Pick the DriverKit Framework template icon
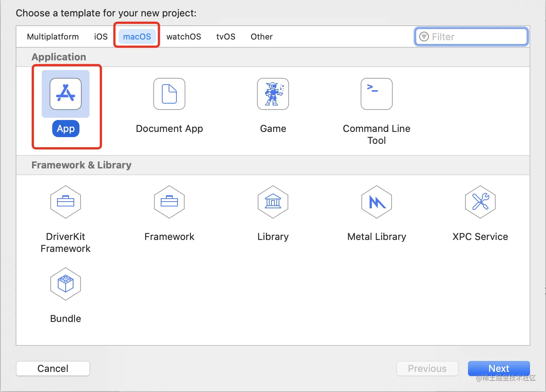 (66, 202)
